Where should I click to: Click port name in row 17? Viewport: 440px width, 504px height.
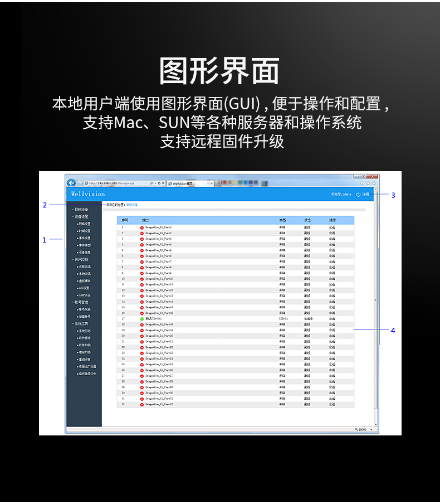point(153,319)
